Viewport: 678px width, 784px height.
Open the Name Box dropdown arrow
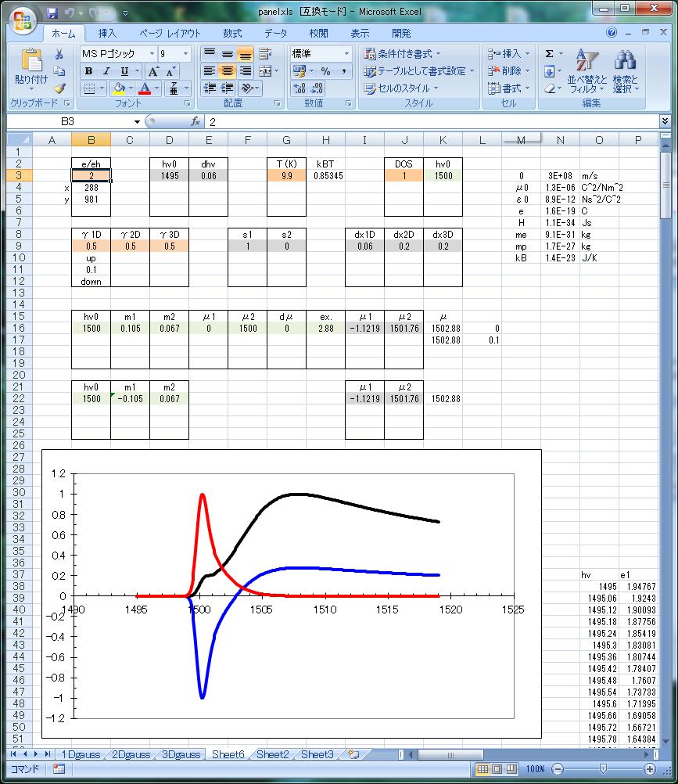[x=137, y=121]
